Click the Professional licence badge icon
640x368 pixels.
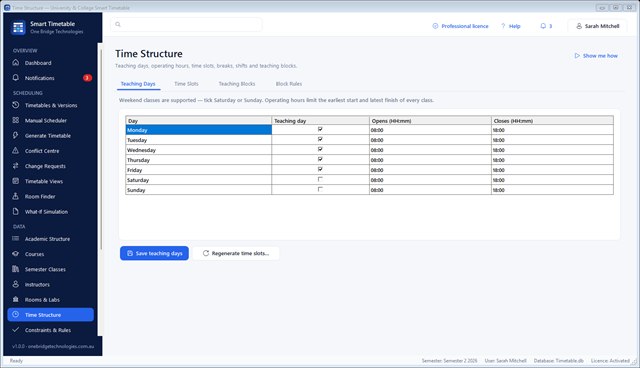coord(435,26)
